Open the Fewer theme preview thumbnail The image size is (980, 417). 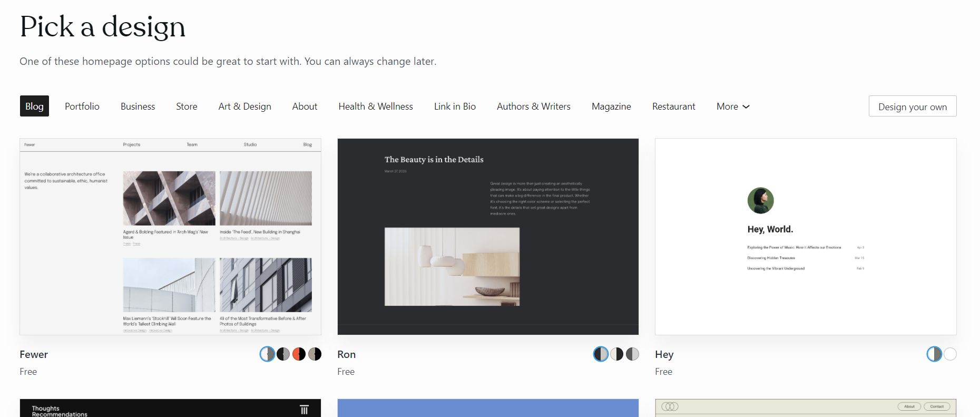click(170, 237)
